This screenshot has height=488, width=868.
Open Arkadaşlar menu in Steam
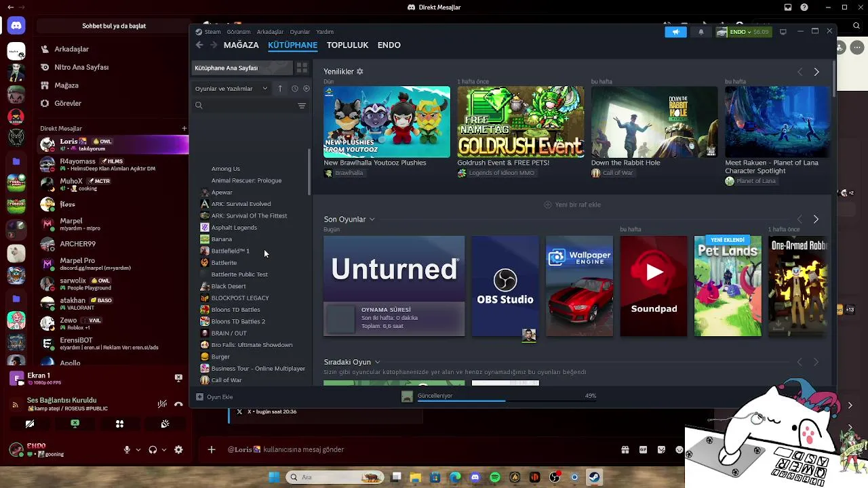pyautogui.click(x=270, y=32)
